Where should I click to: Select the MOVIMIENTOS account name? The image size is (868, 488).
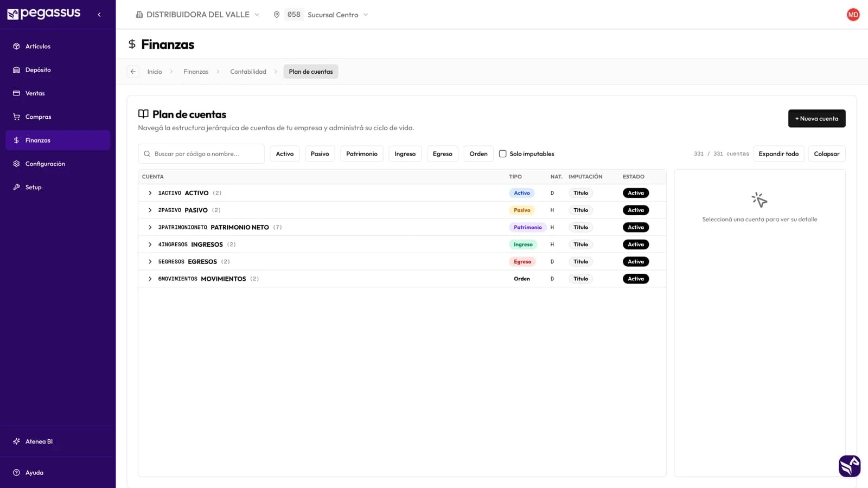224,279
